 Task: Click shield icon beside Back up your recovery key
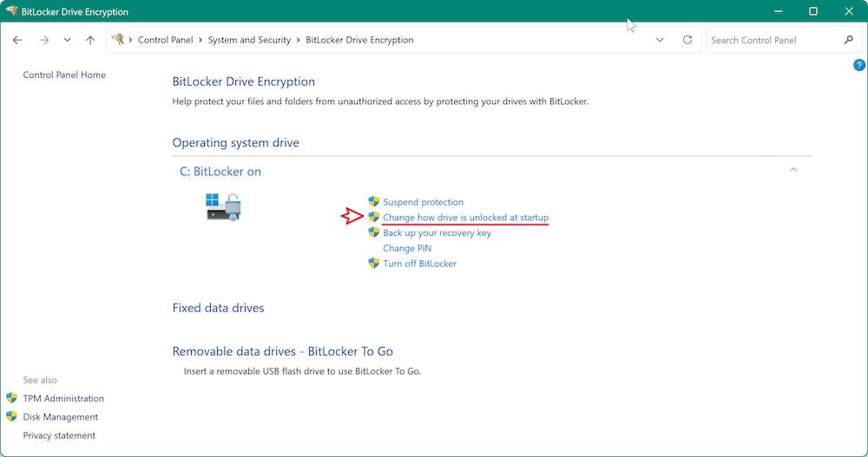374,232
